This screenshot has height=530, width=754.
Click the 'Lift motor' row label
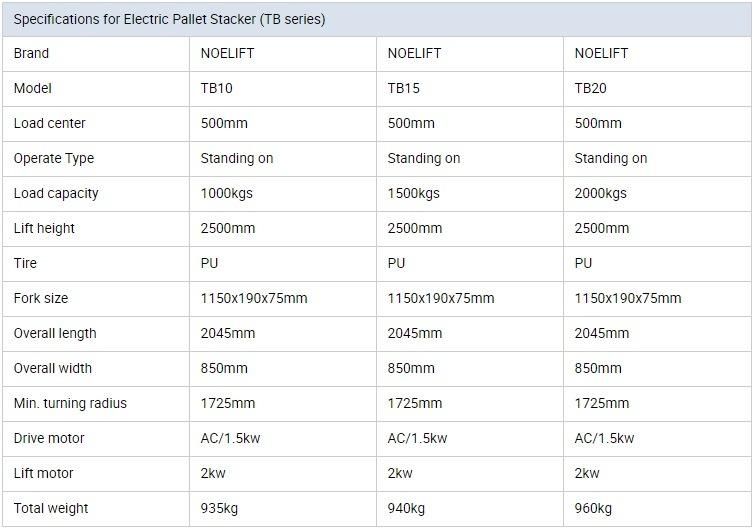43,474
